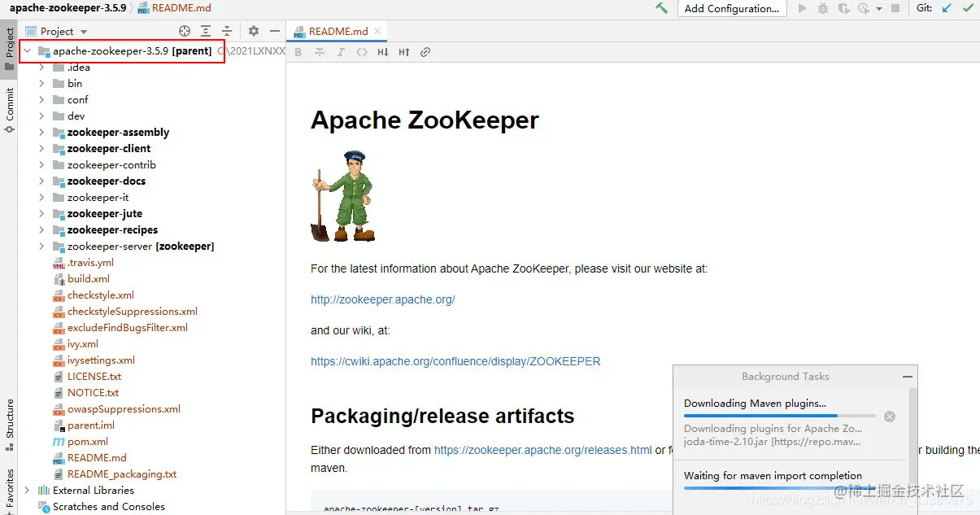Hide the Project panel with minus icon
The height and width of the screenshot is (515, 980).
(x=275, y=31)
